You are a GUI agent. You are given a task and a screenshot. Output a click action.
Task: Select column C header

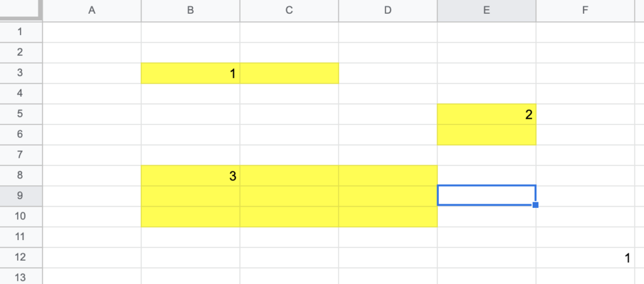coord(289,11)
